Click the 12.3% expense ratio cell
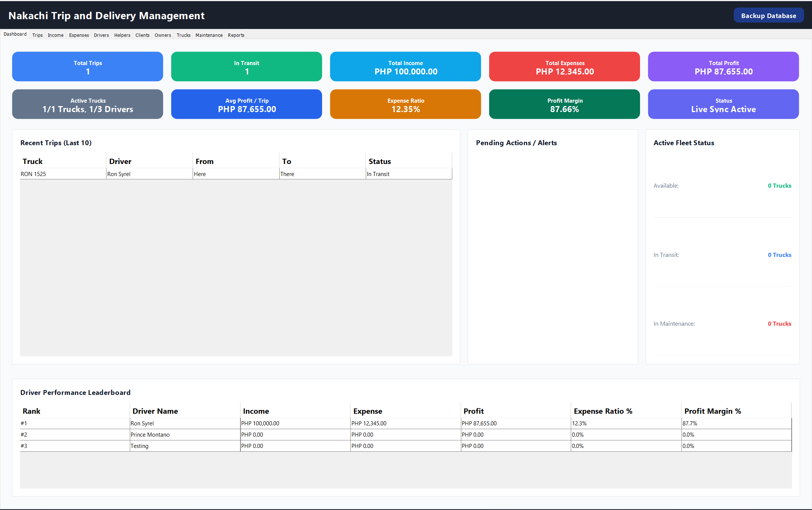 [x=626, y=423]
